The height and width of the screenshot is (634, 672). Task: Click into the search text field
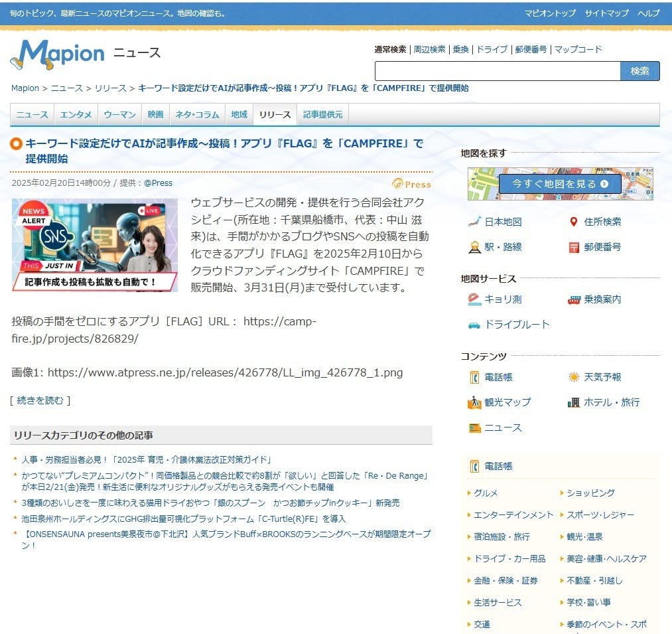497,71
